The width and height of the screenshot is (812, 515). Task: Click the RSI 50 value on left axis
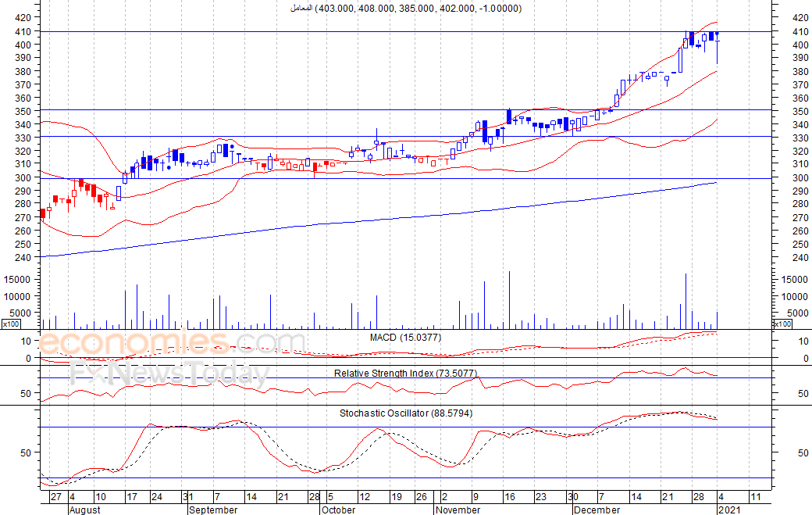[26, 394]
